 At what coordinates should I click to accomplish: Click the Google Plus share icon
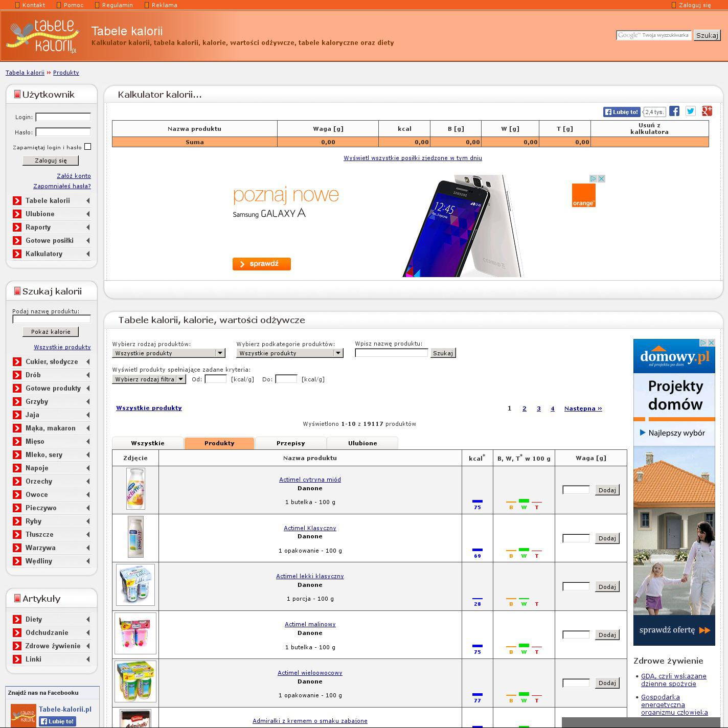[x=707, y=111]
